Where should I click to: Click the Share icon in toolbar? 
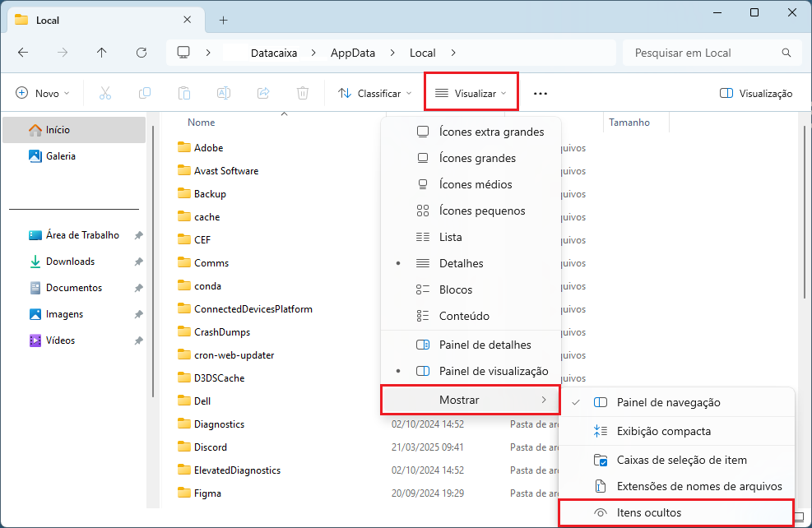(x=263, y=94)
